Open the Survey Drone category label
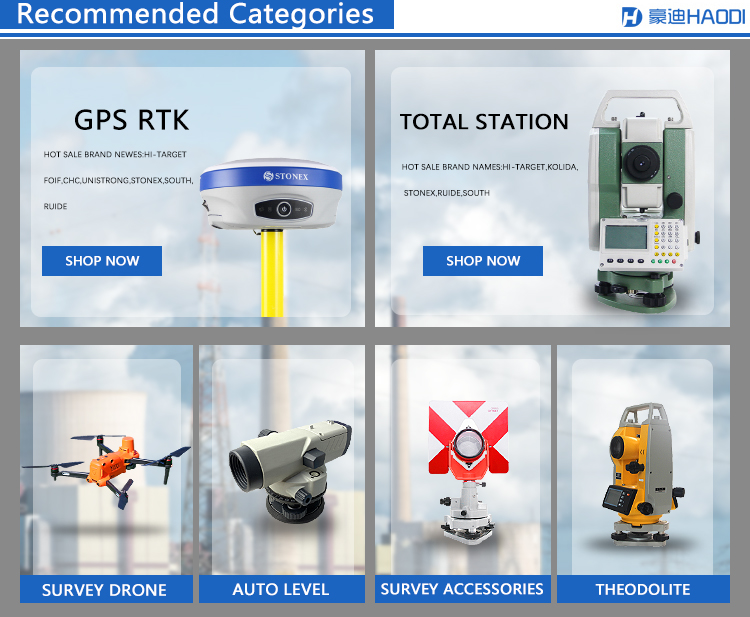The width and height of the screenshot is (750, 617). (106, 589)
